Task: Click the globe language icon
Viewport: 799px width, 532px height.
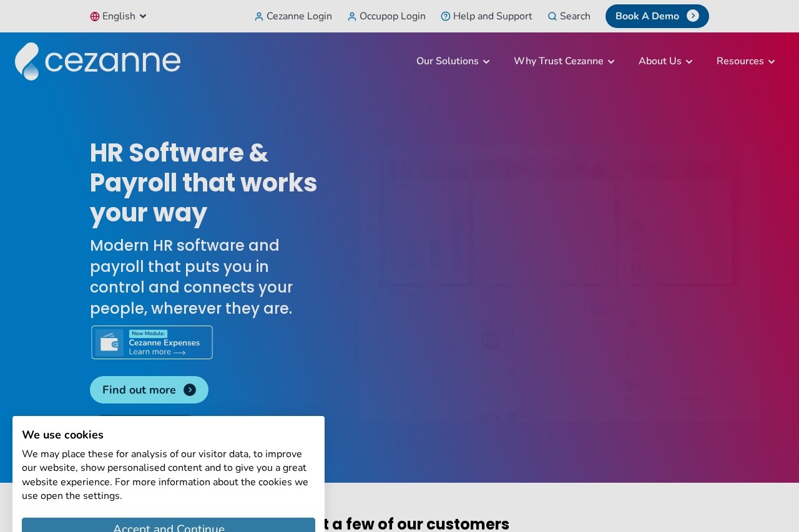Action: (95, 17)
